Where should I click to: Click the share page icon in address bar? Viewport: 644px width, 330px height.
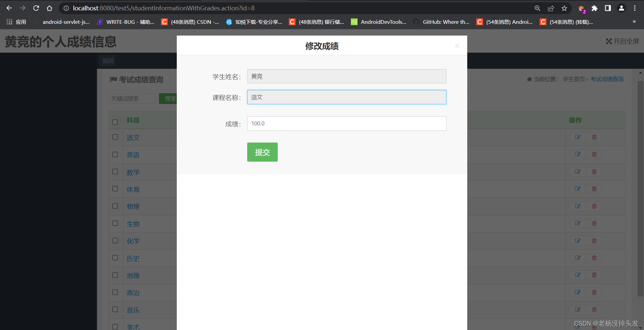[551, 8]
